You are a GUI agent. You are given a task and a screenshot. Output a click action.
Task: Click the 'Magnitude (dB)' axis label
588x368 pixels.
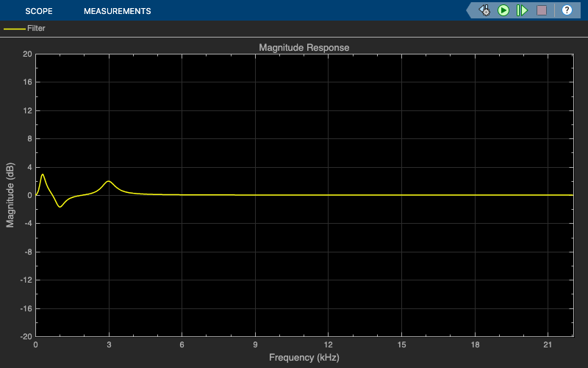point(10,195)
